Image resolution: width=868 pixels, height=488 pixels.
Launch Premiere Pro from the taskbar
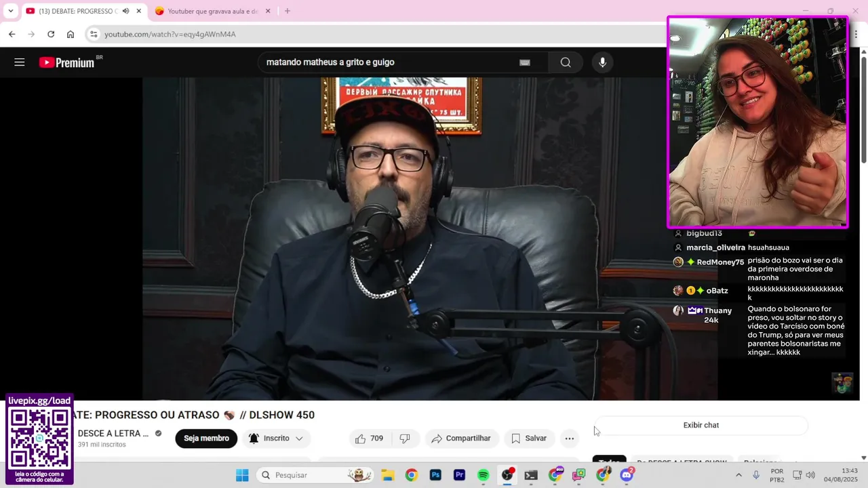point(459,475)
